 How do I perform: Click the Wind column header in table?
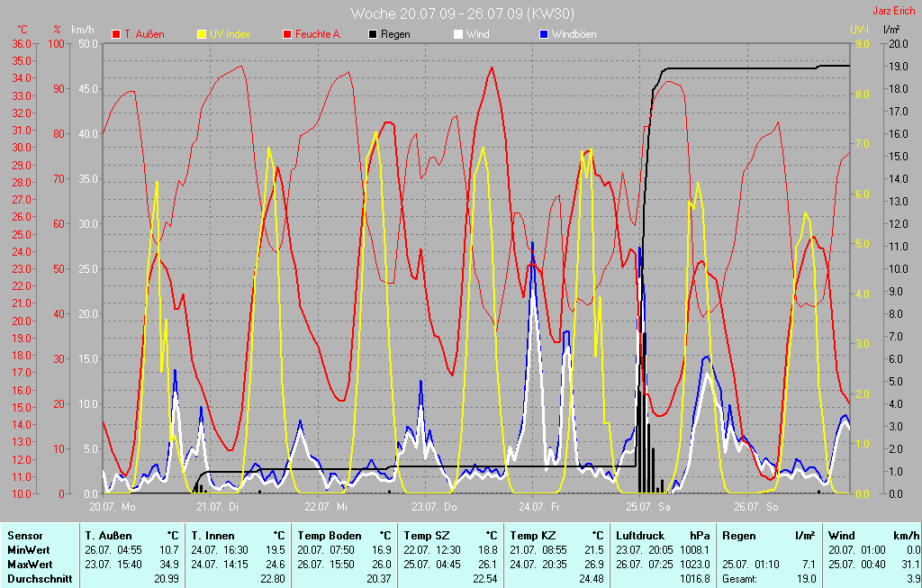[842, 536]
